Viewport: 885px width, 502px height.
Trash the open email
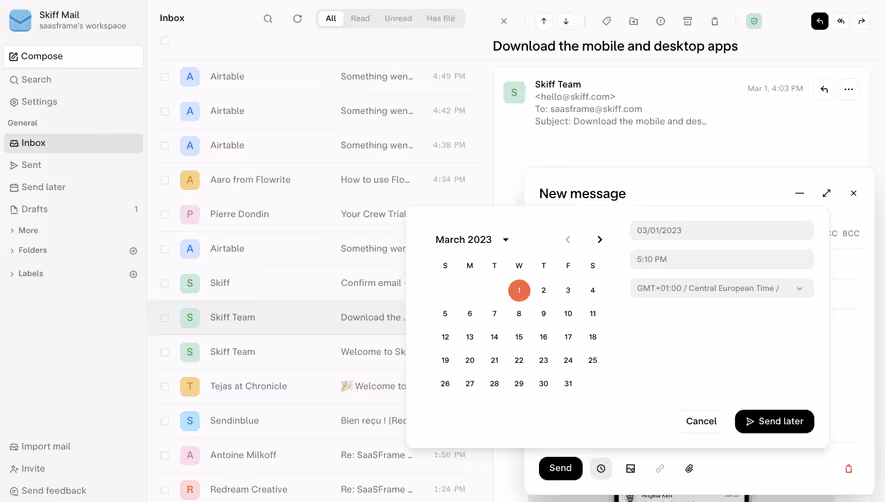point(715,21)
